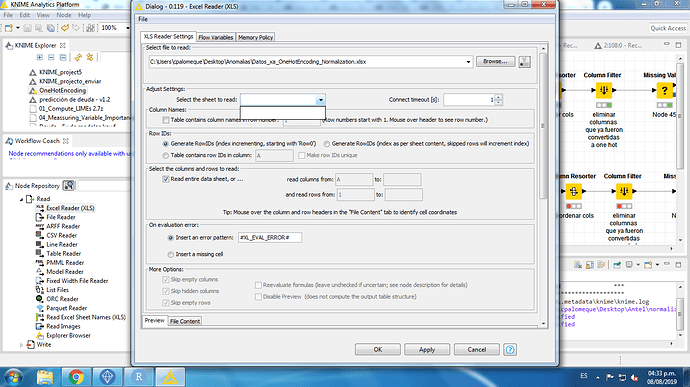Switch to File Content tab
690x387 pixels.
pos(185,321)
